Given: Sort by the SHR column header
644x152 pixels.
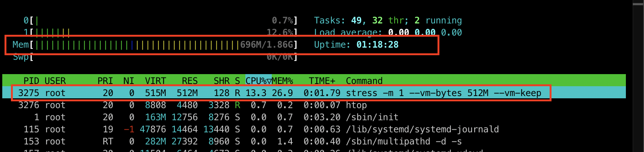Looking at the screenshot, I should (x=222, y=81).
